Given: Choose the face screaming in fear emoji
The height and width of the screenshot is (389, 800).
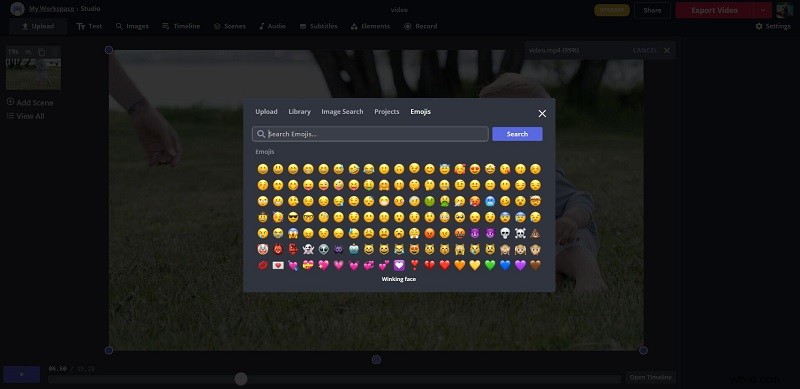Looking at the screenshot, I should click(293, 233).
